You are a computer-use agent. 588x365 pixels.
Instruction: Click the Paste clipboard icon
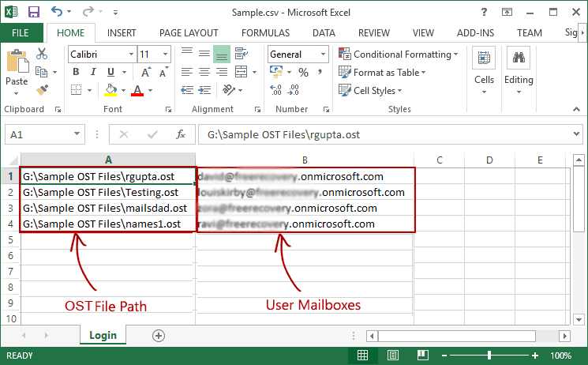point(17,61)
